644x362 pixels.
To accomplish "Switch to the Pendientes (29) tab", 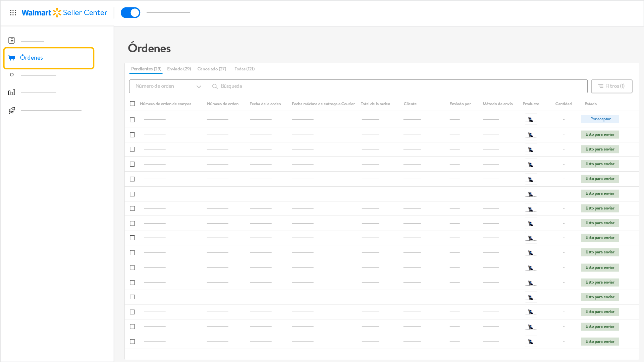I will pyautogui.click(x=146, y=69).
